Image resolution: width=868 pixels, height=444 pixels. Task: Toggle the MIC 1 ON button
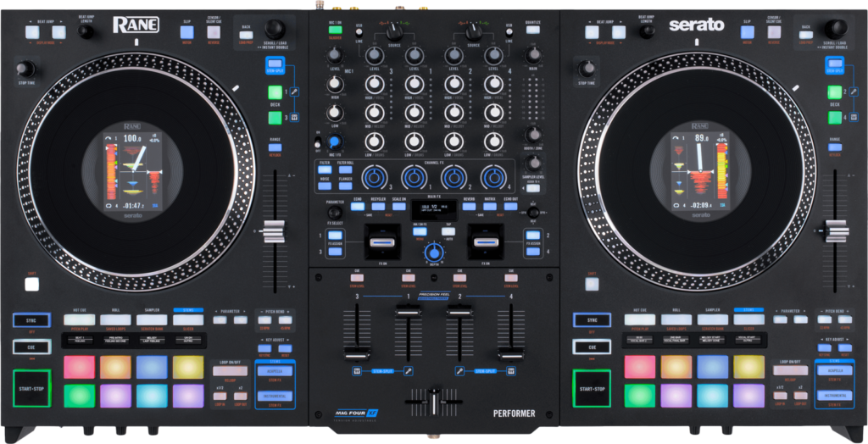336,31
